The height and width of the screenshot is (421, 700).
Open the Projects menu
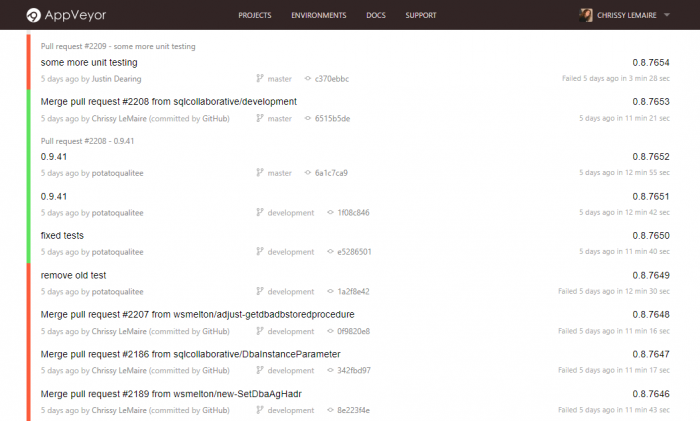click(x=256, y=16)
